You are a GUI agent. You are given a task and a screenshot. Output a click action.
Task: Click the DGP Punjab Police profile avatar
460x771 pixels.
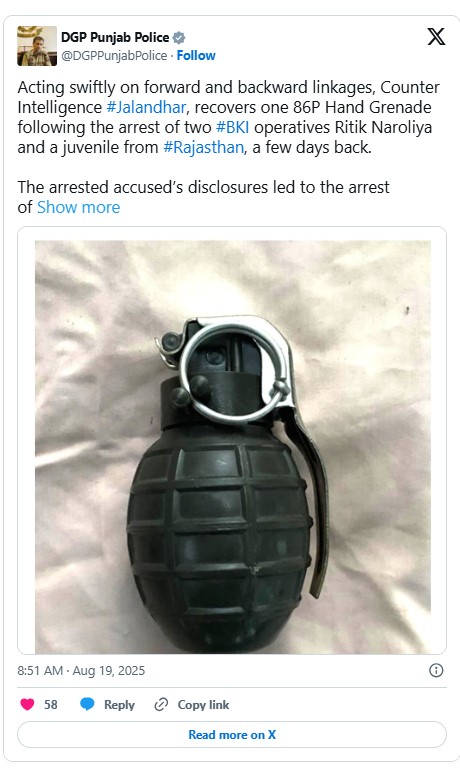click(37, 46)
